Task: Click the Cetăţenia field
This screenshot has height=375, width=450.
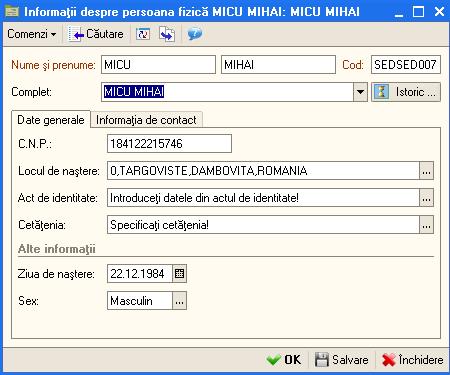Action: tap(263, 225)
